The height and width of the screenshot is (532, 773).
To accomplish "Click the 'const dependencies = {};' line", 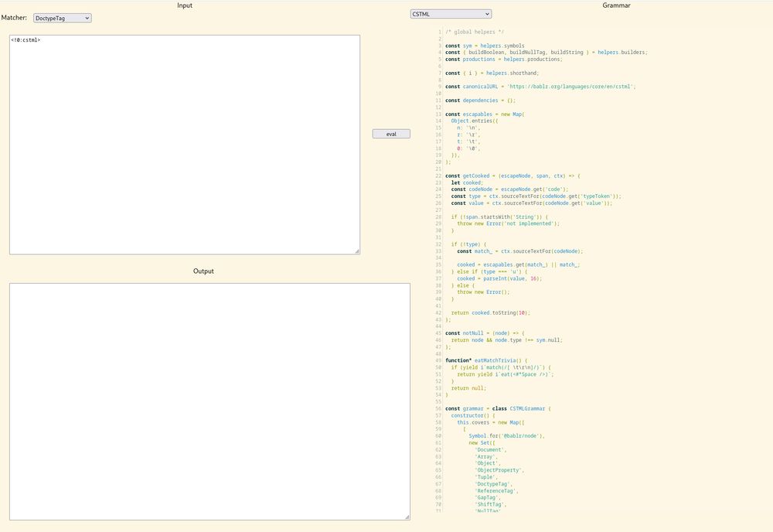I will point(480,101).
